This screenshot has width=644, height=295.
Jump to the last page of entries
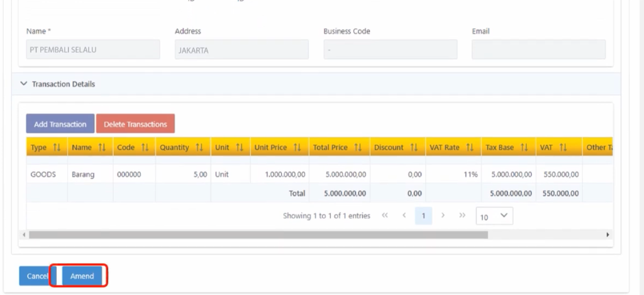point(462,216)
